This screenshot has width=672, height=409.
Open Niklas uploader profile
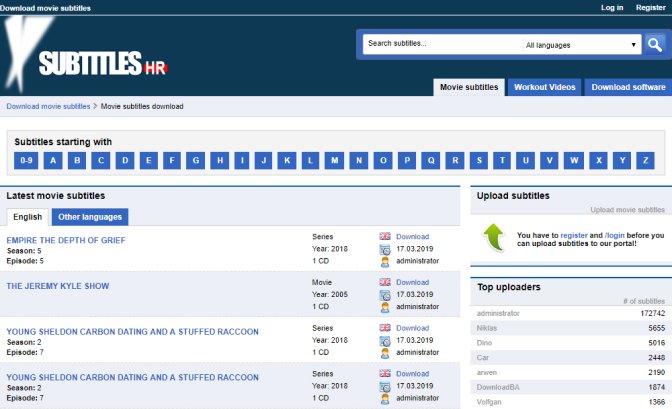coord(486,328)
